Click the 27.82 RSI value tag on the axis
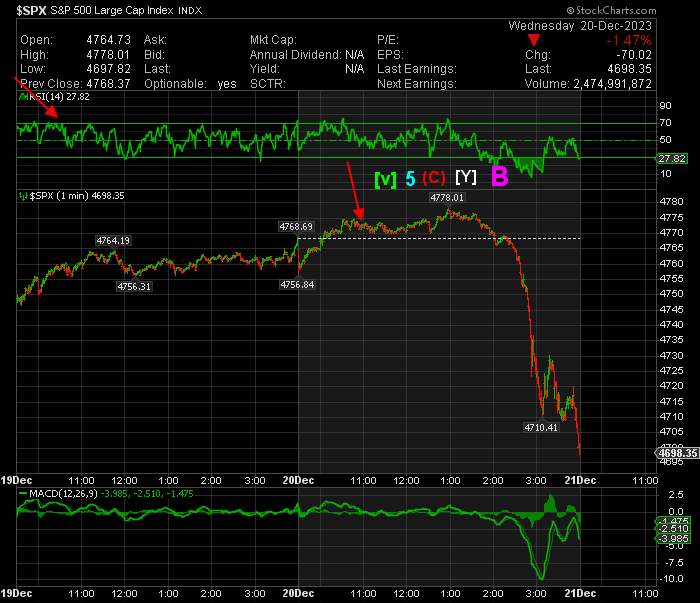The height and width of the screenshot is (603, 700). [x=672, y=158]
